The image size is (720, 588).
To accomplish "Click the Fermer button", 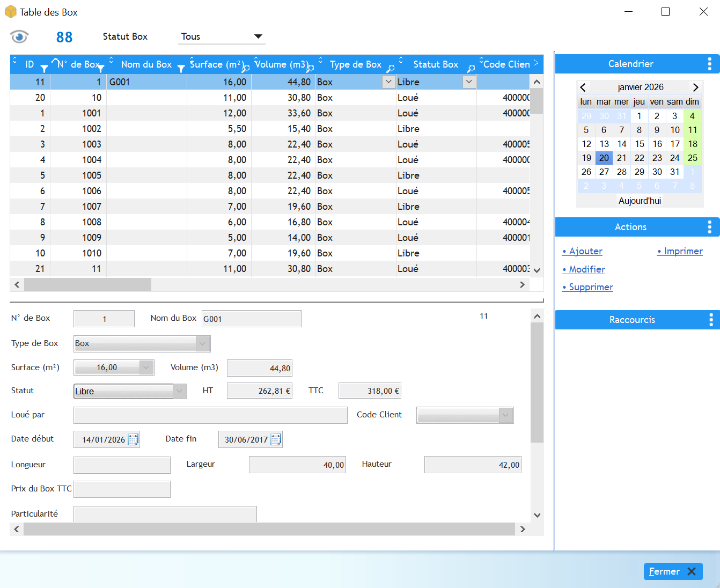I will coord(673,571).
